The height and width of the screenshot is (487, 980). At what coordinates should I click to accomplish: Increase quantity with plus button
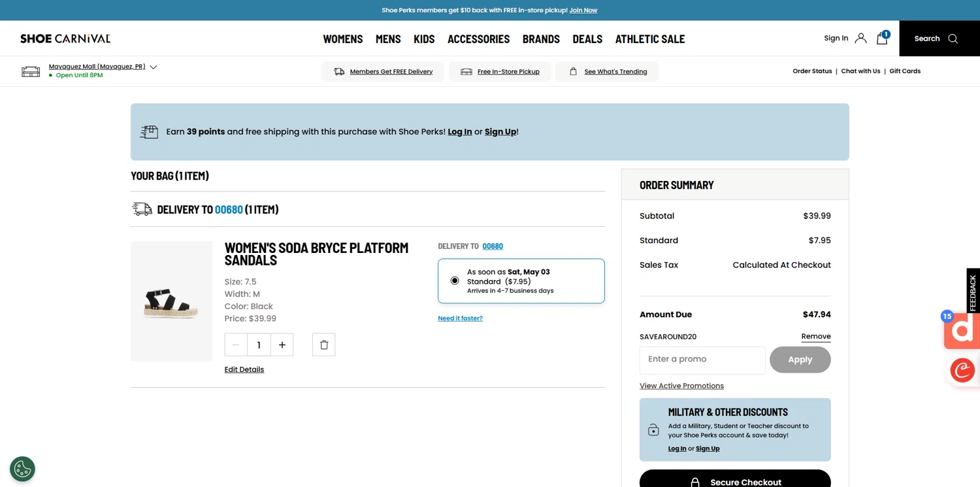282,345
